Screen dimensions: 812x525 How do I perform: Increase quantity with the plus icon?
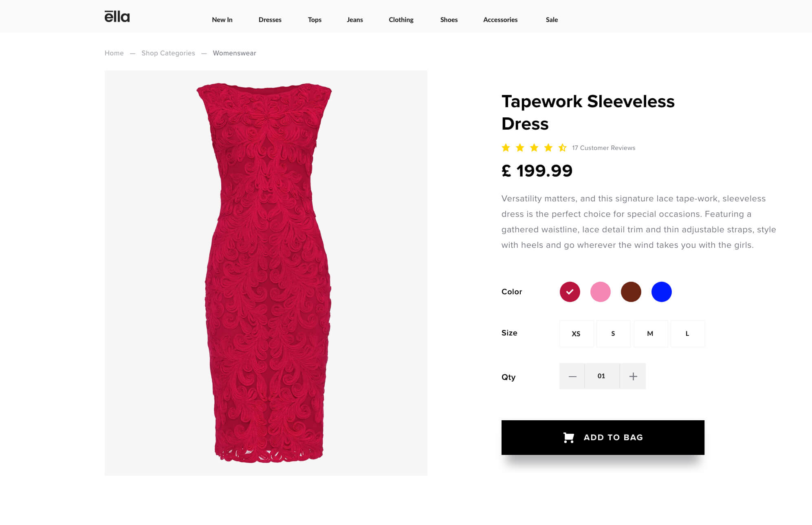[633, 376]
